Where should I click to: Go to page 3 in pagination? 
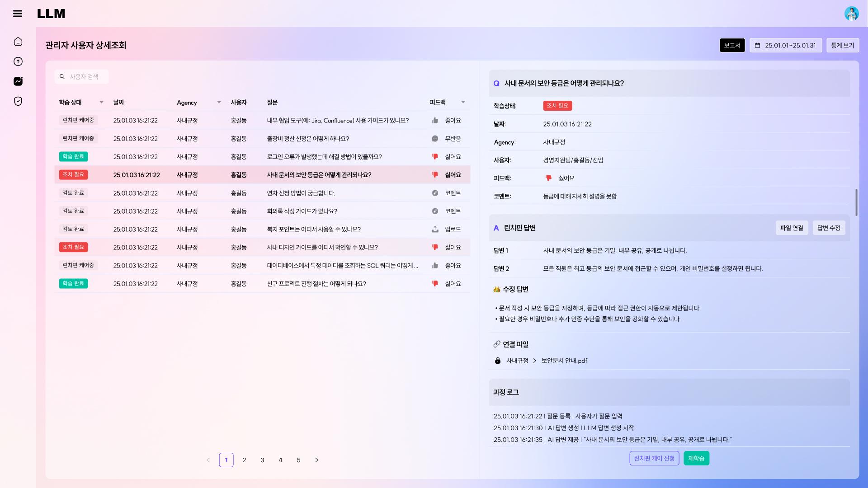coord(262,460)
